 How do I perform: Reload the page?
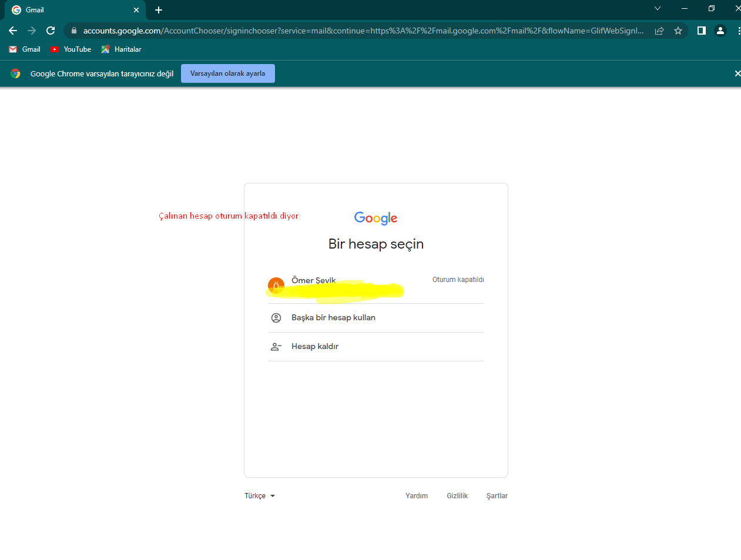[x=51, y=31]
